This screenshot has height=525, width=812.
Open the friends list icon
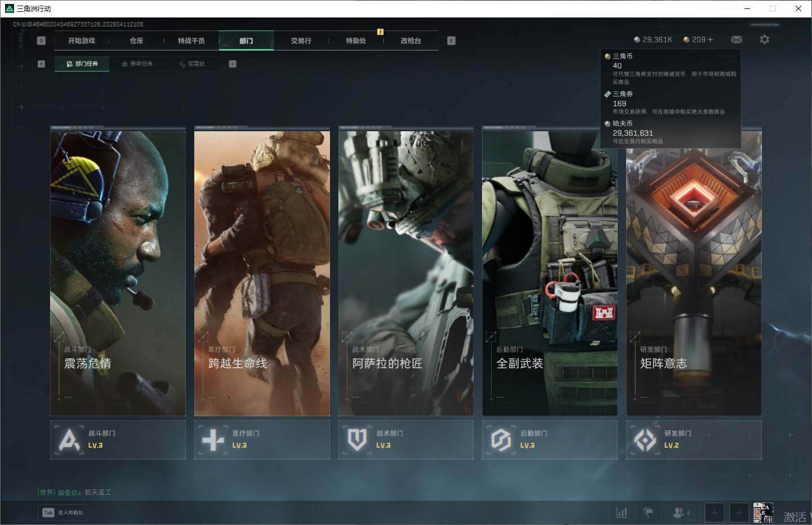pyautogui.click(x=680, y=512)
